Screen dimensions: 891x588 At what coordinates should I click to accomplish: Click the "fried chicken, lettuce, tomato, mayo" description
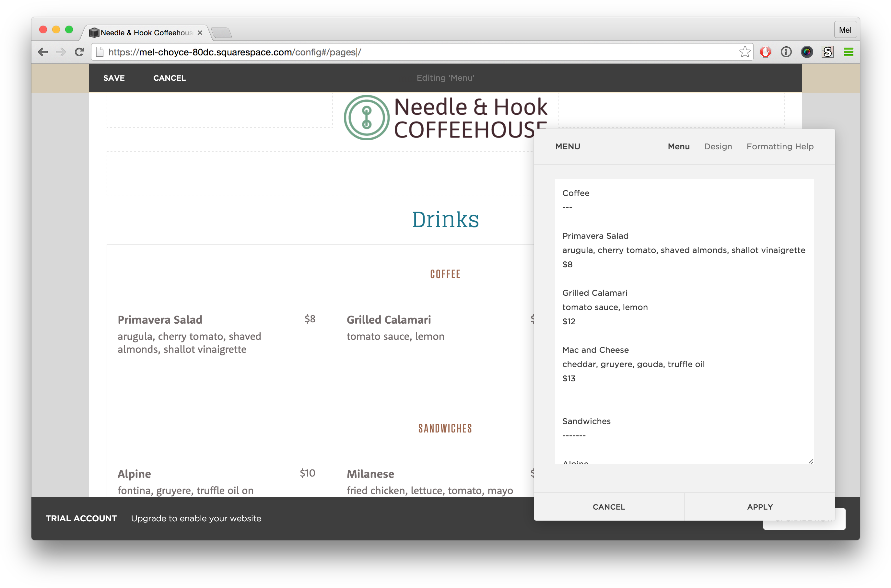tap(429, 491)
